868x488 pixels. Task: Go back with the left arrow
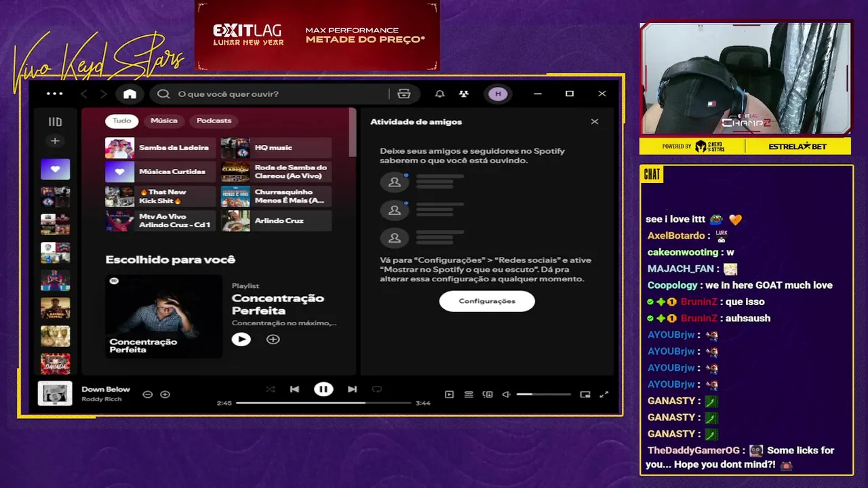point(84,94)
